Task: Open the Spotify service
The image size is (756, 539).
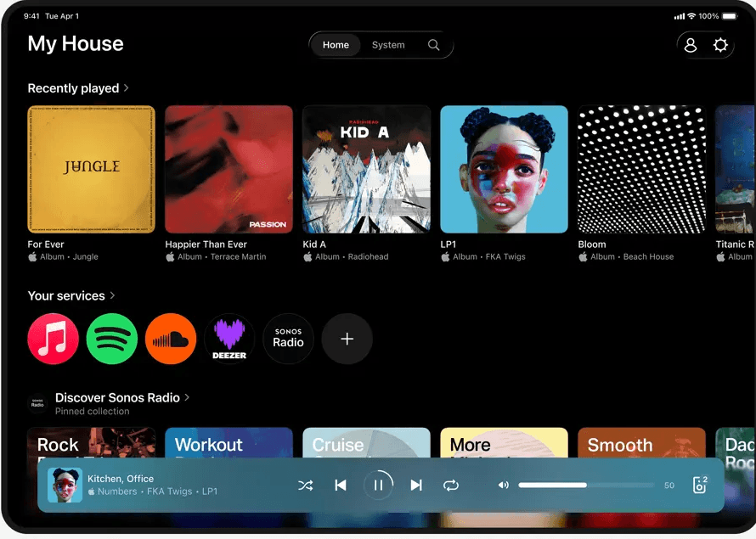Action: coord(112,339)
